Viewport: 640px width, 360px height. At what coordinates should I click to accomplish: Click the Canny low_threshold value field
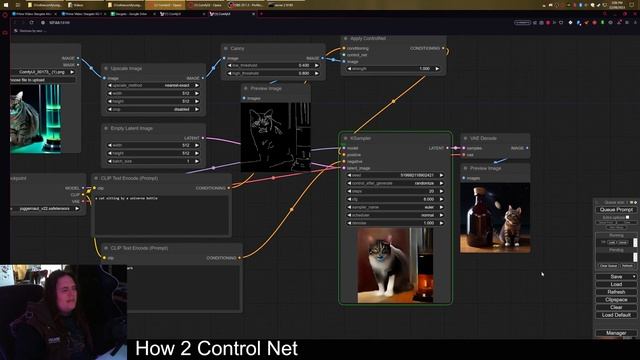pos(273,65)
